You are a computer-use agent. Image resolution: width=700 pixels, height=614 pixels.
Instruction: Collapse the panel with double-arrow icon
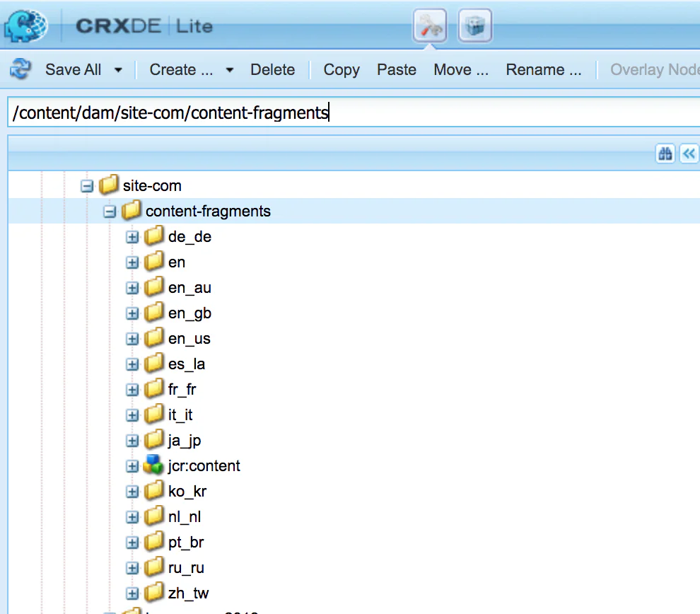tap(689, 154)
